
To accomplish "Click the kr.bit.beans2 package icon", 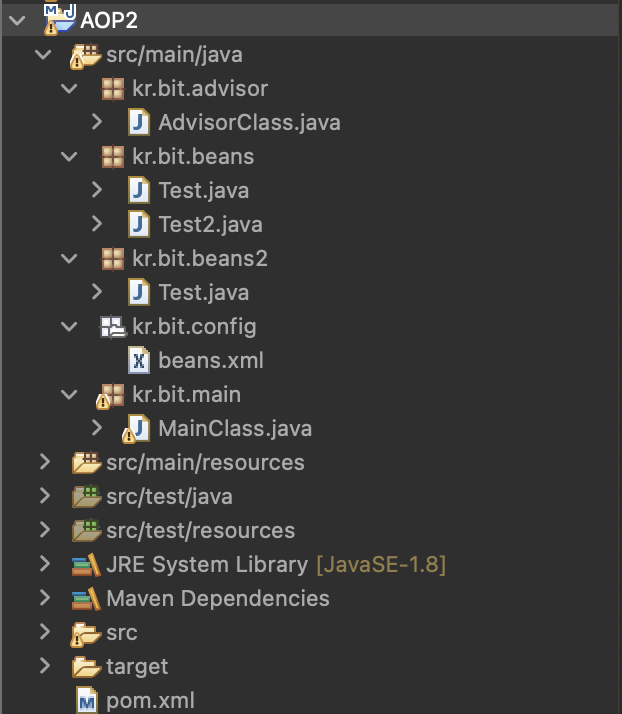I will pyautogui.click(x=112, y=258).
